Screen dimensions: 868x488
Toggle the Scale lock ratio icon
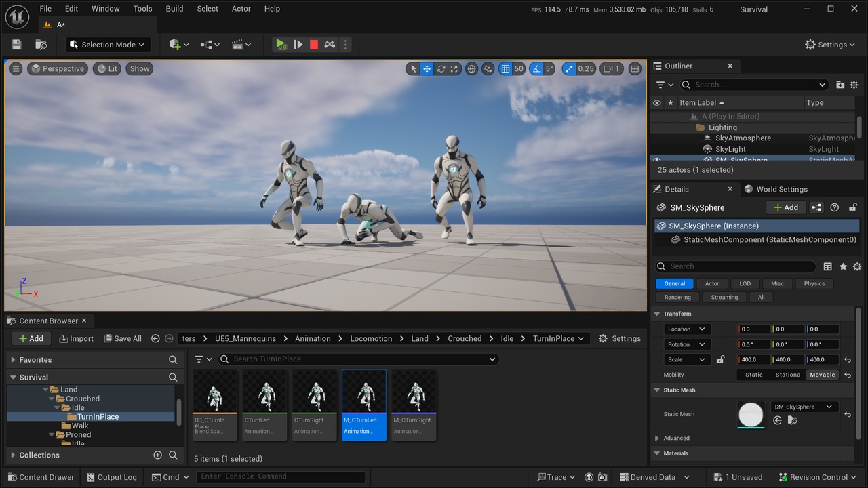[x=721, y=360]
